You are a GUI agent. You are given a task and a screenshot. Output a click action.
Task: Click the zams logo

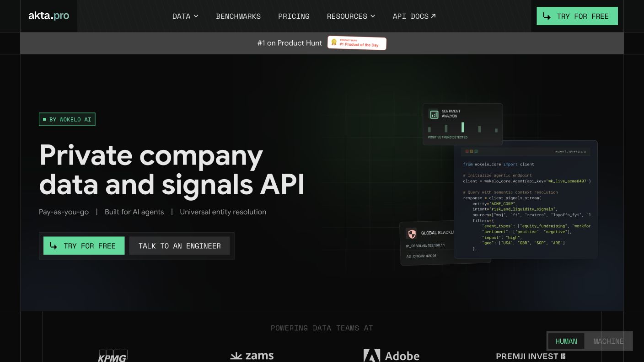click(252, 356)
